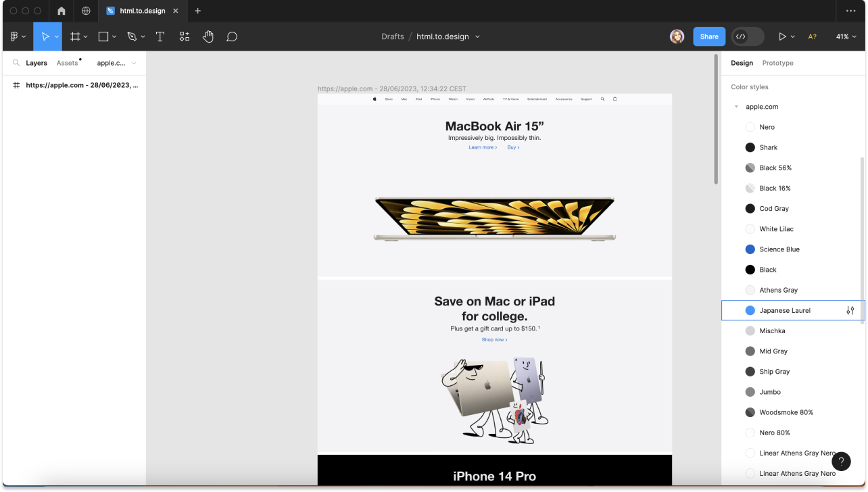The image size is (868, 492).
Task: Select the Nero color style
Action: click(792, 127)
